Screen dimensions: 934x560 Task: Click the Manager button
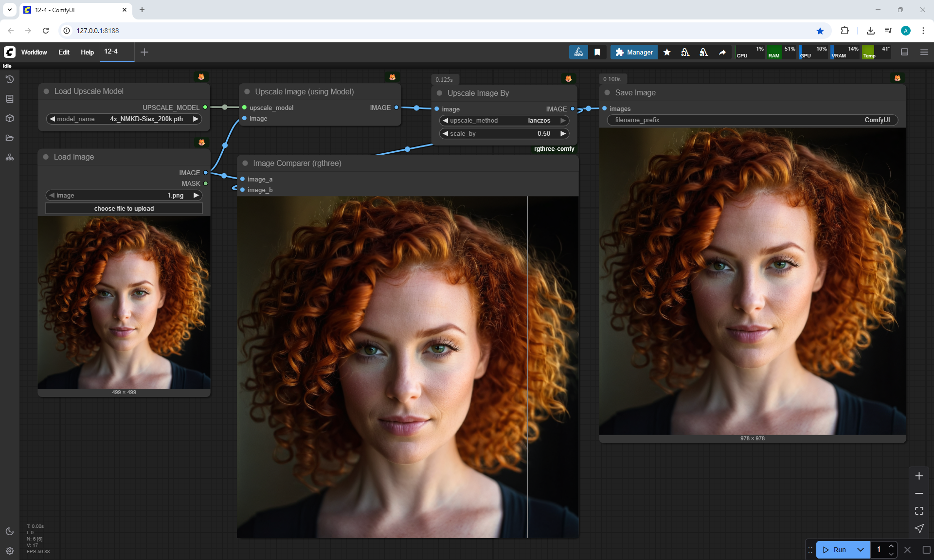[x=634, y=52]
